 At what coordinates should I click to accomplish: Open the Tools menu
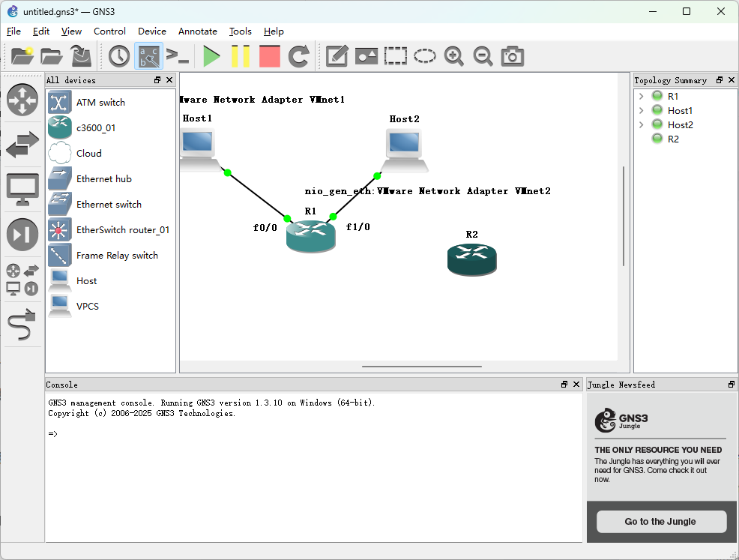(241, 31)
